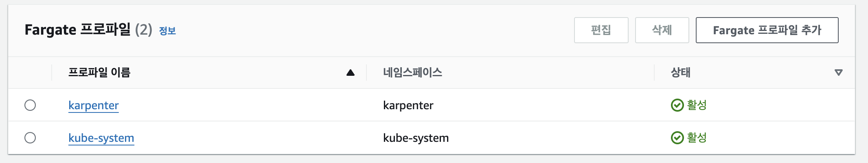The width and height of the screenshot is (868, 163).
Task: Click the 삭제 button
Action: (662, 30)
